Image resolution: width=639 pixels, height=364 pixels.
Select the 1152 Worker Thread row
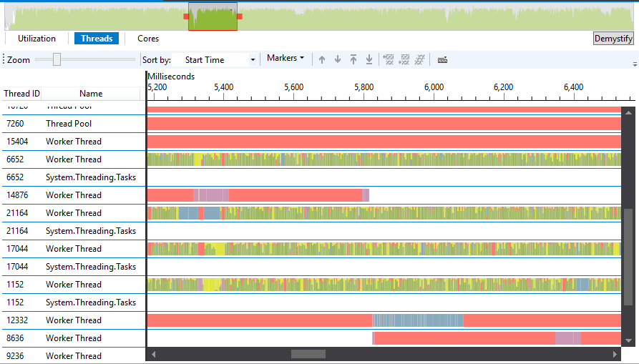pos(74,285)
